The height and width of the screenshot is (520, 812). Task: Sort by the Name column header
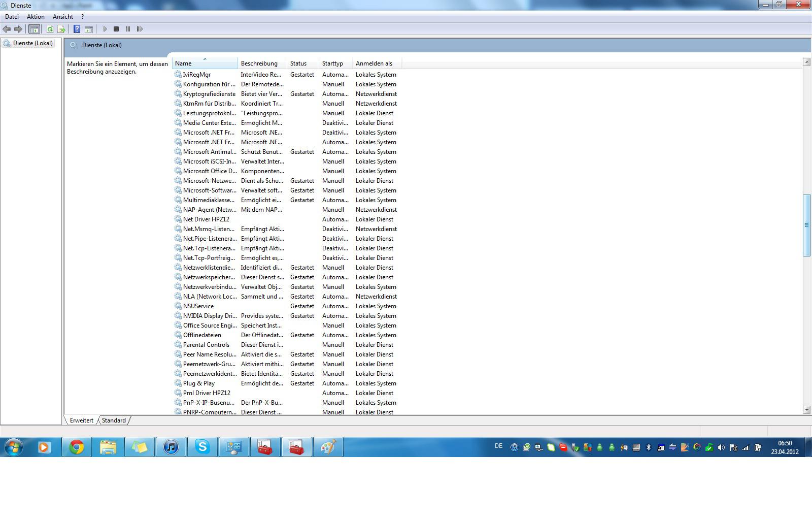[x=205, y=63]
